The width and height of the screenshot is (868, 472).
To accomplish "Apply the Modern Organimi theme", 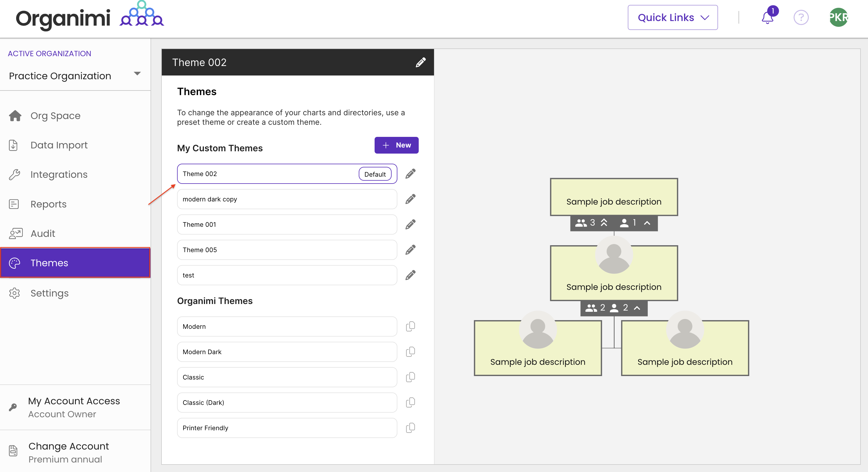I will (287, 326).
